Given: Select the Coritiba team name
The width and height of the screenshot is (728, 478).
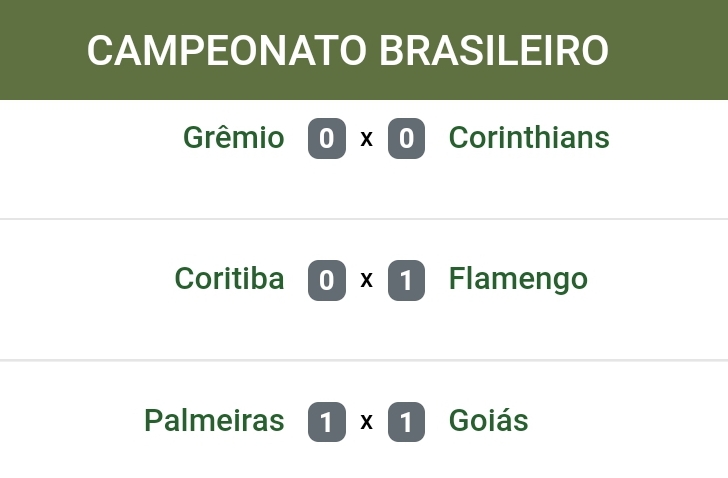Looking at the screenshot, I should click(229, 279).
